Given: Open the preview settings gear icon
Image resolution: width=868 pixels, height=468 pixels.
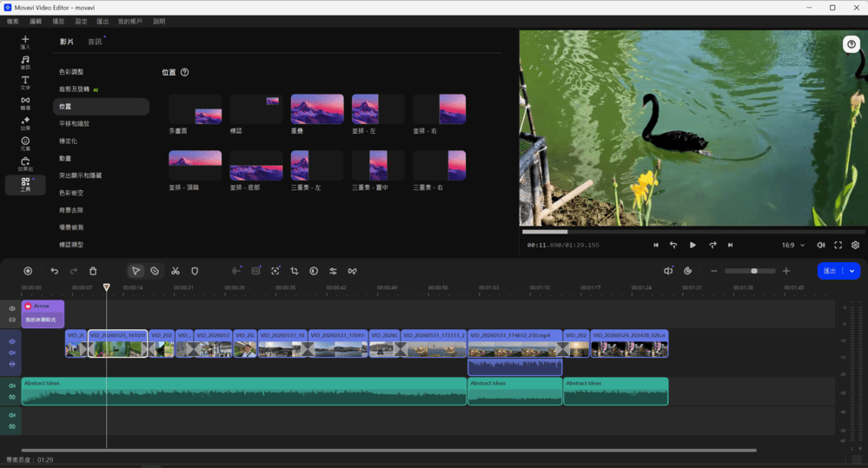Looking at the screenshot, I should 855,245.
